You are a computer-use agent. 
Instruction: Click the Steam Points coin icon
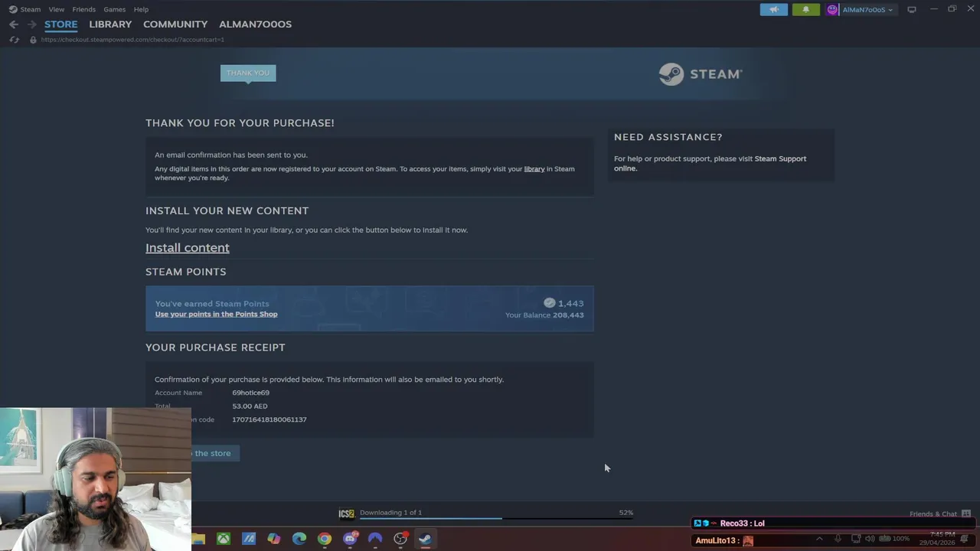549,303
